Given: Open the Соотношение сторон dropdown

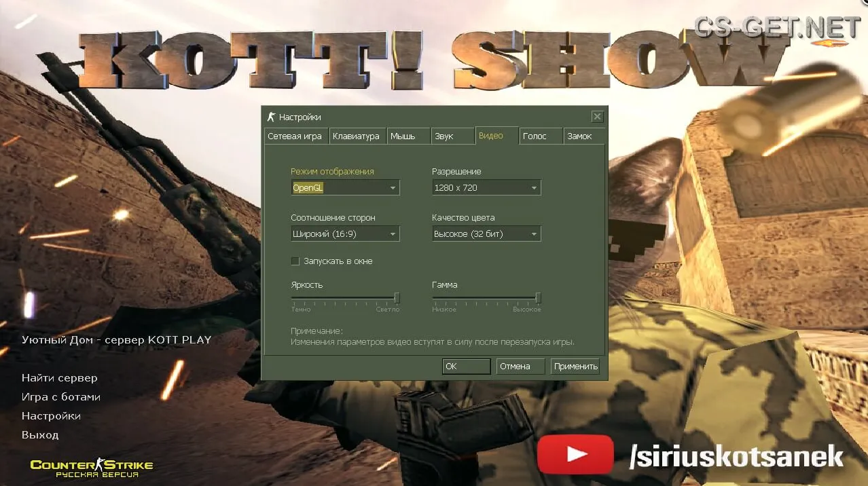Looking at the screenshot, I should (x=345, y=233).
